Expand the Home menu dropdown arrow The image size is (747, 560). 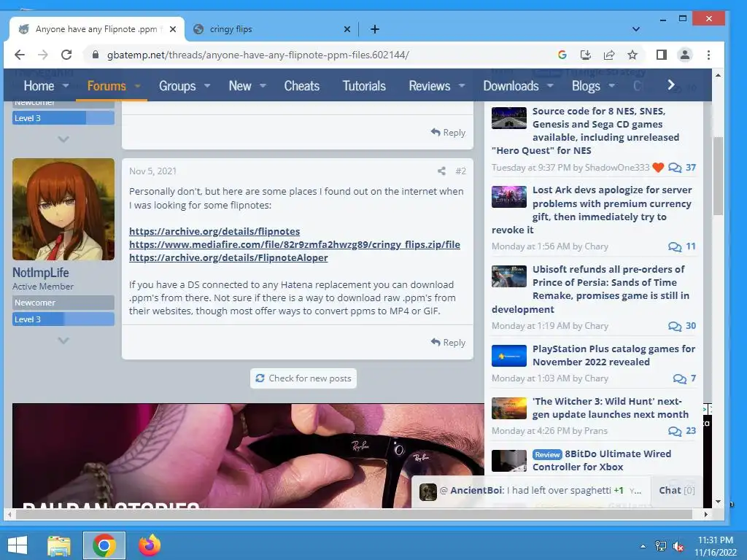click(66, 86)
